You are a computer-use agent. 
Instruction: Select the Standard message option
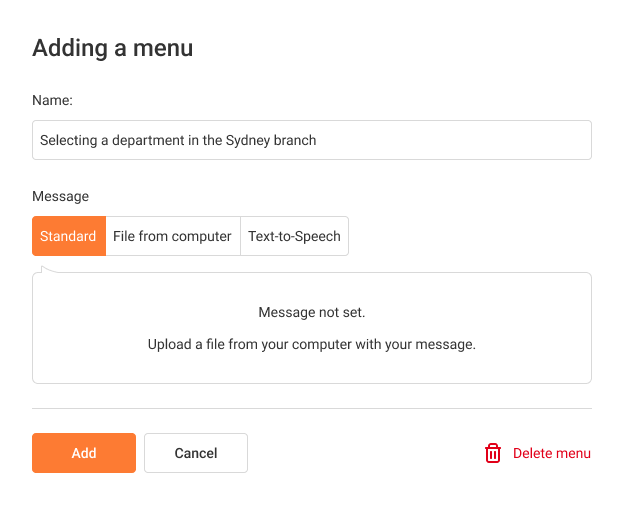(x=69, y=236)
